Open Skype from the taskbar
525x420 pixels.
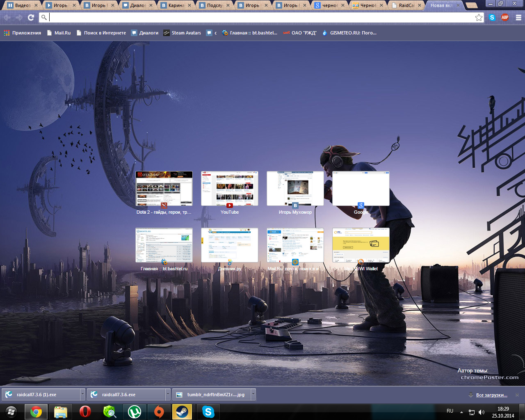(x=208, y=412)
